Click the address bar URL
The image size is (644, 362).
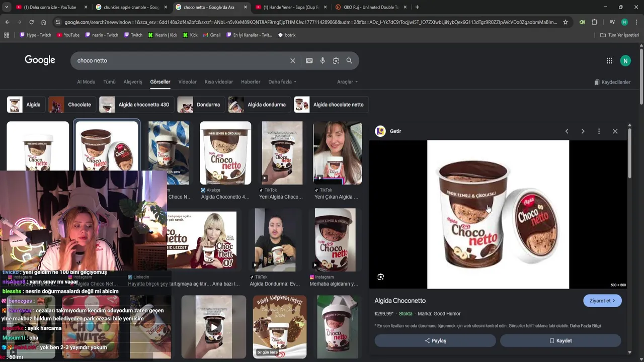click(x=310, y=22)
